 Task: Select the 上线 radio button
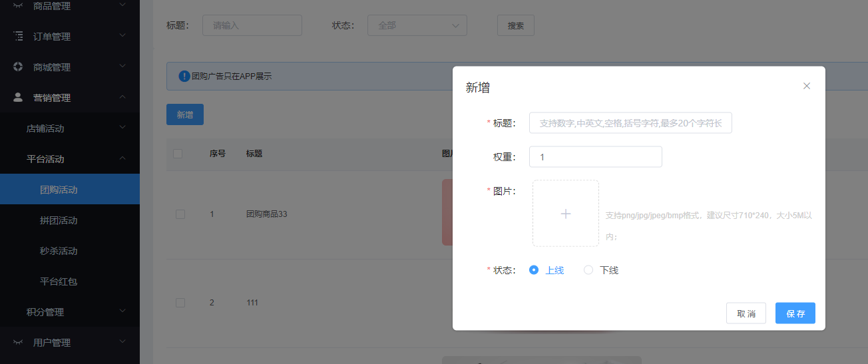(x=534, y=270)
